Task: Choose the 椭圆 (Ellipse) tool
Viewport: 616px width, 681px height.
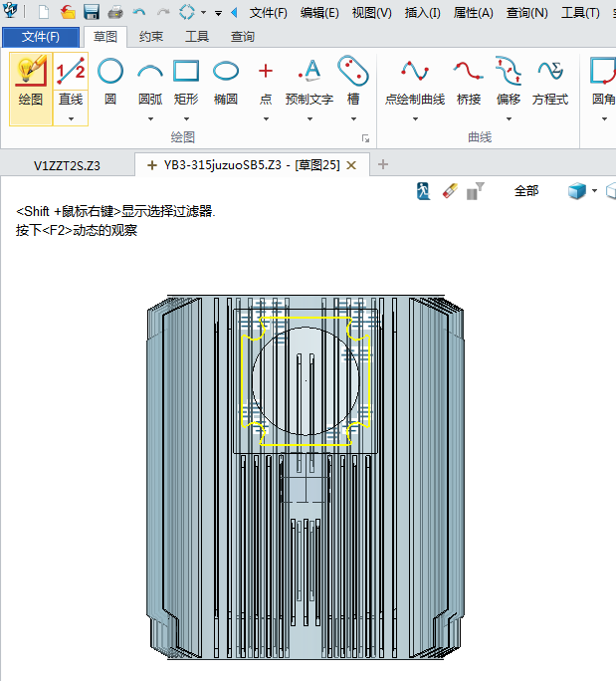Action: [x=226, y=80]
